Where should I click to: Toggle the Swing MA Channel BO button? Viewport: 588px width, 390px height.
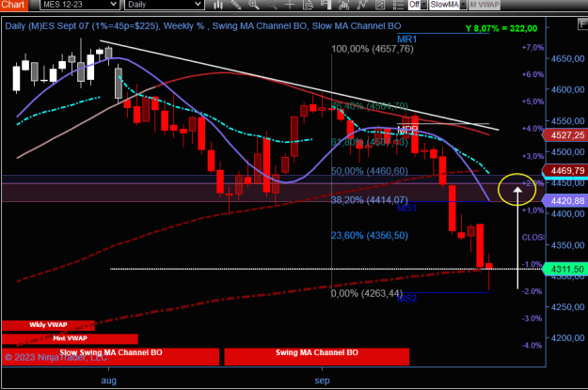(x=316, y=356)
